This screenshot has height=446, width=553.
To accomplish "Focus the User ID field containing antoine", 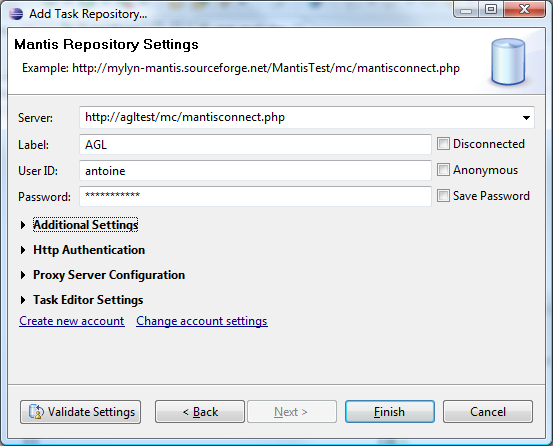I will [x=255, y=171].
